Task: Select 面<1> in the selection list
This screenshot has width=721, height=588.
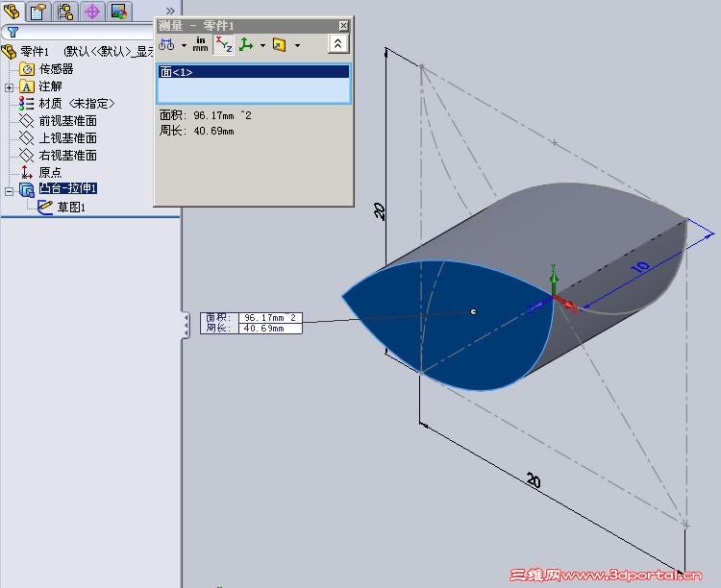Action: (254, 72)
